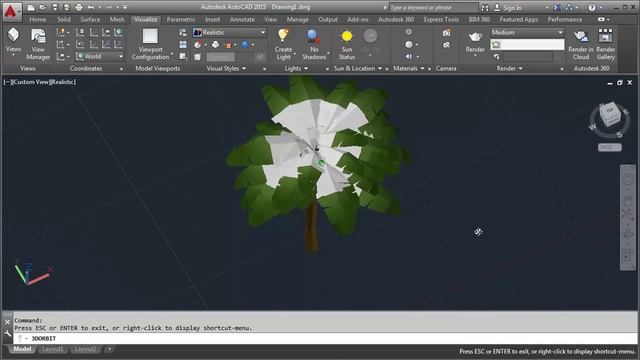
Task: Switch to the Solid ribbon tab
Action: pyautogui.click(x=64, y=19)
